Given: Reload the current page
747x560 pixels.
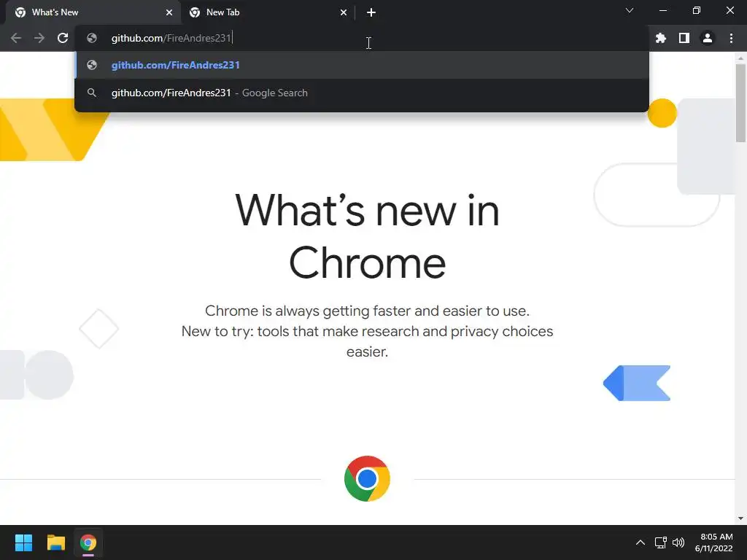Looking at the screenshot, I should 63,38.
